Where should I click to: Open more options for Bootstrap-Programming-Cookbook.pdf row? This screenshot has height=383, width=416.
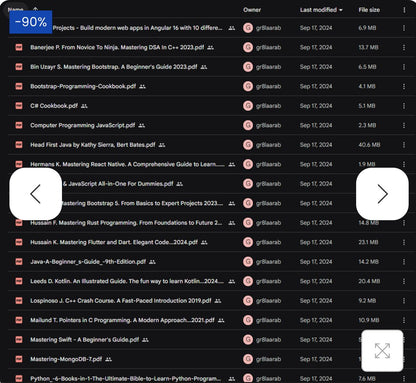click(404, 86)
